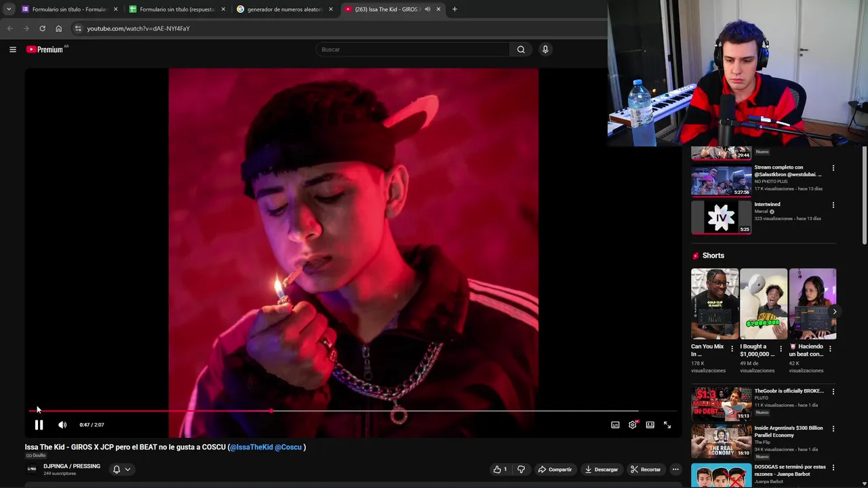The height and width of the screenshot is (488, 868).
Task: Click the Marcel channel name
Action: point(762,211)
